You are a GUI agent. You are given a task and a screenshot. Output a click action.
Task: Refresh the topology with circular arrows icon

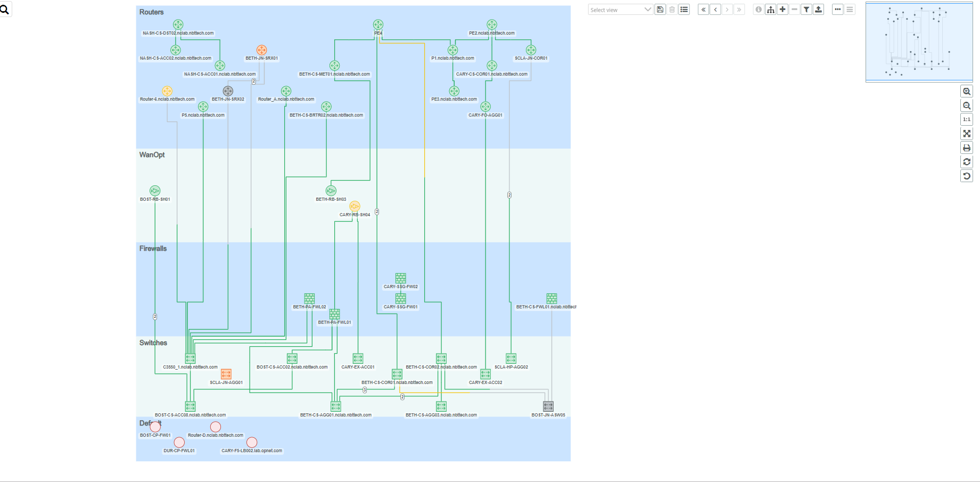click(967, 162)
